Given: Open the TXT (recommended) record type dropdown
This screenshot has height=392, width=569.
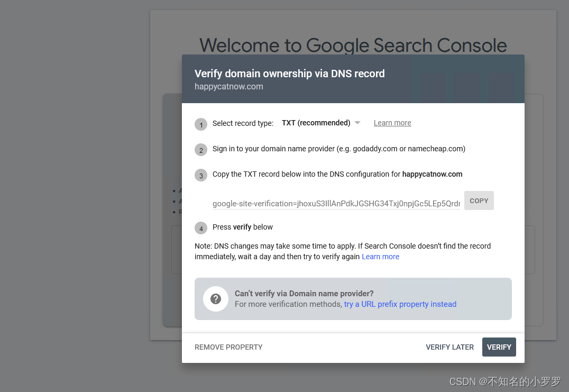Looking at the screenshot, I should tap(321, 123).
